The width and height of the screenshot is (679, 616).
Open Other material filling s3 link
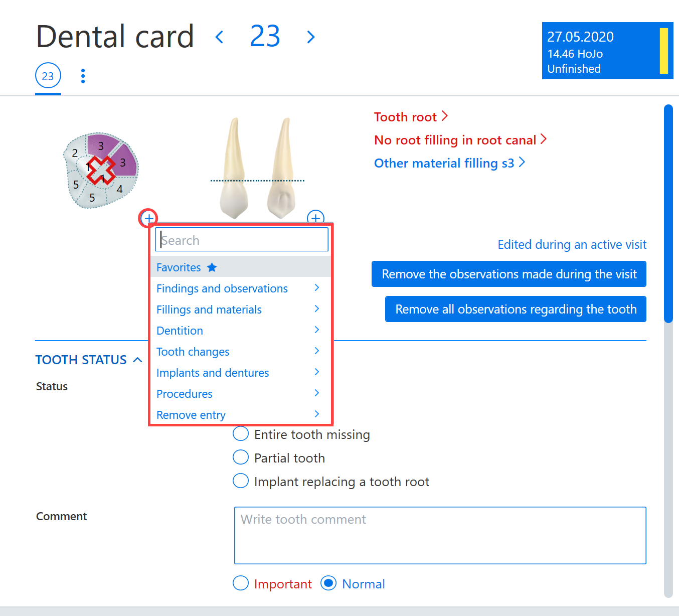click(x=444, y=163)
